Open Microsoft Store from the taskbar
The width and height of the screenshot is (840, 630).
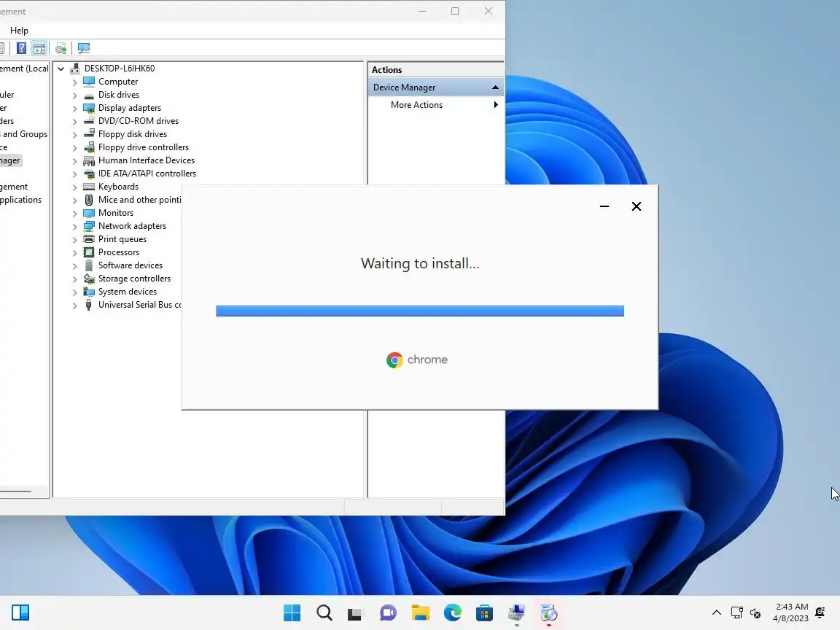484,612
